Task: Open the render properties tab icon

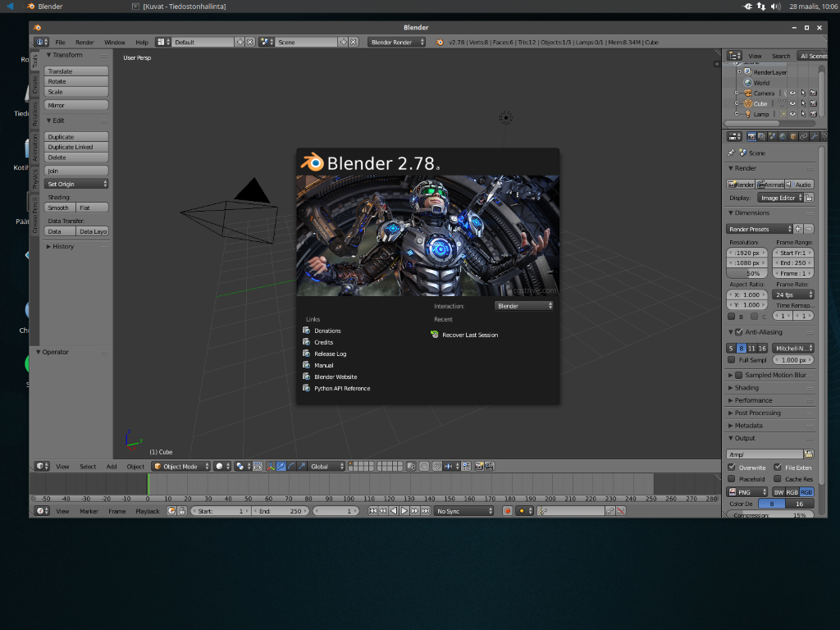Action: [x=751, y=137]
